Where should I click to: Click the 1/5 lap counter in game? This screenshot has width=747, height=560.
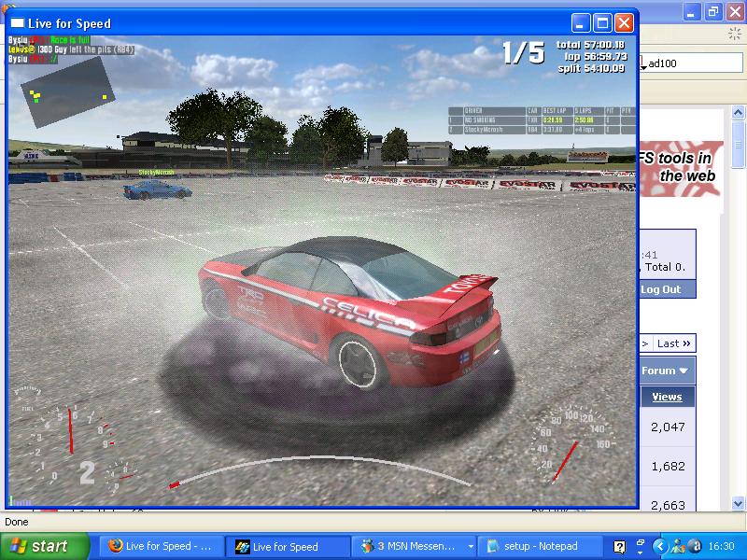(523, 52)
